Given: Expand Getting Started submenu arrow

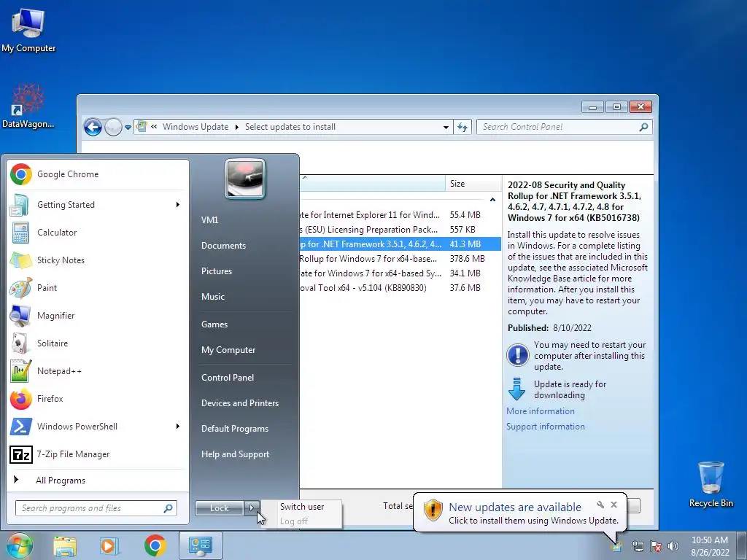Looking at the screenshot, I should [x=178, y=205].
